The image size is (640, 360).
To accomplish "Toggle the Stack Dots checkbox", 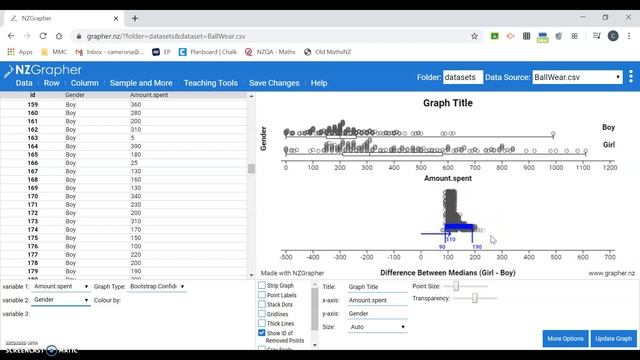I will (x=262, y=304).
